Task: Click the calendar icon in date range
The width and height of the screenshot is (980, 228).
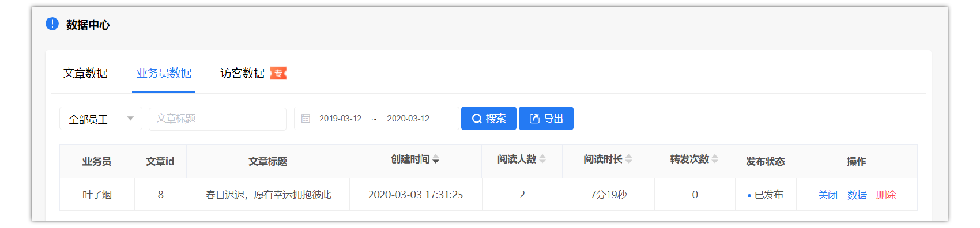Action: pyautogui.click(x=306, y=119)
